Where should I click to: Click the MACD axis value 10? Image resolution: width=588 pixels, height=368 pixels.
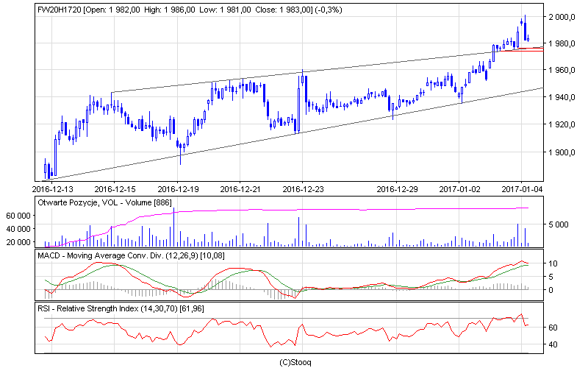(553, 263)
